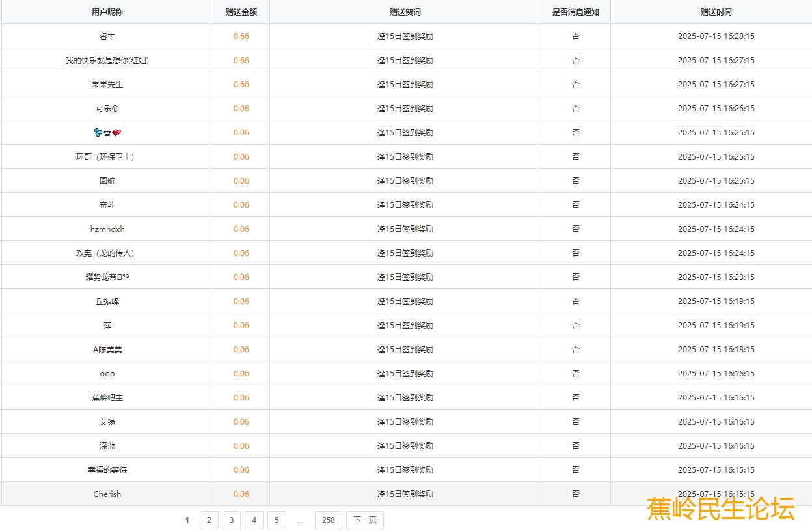This screenshot has height=532, width=812.
Task: Select the hzmhdxh user row
Action: [107, 229]
